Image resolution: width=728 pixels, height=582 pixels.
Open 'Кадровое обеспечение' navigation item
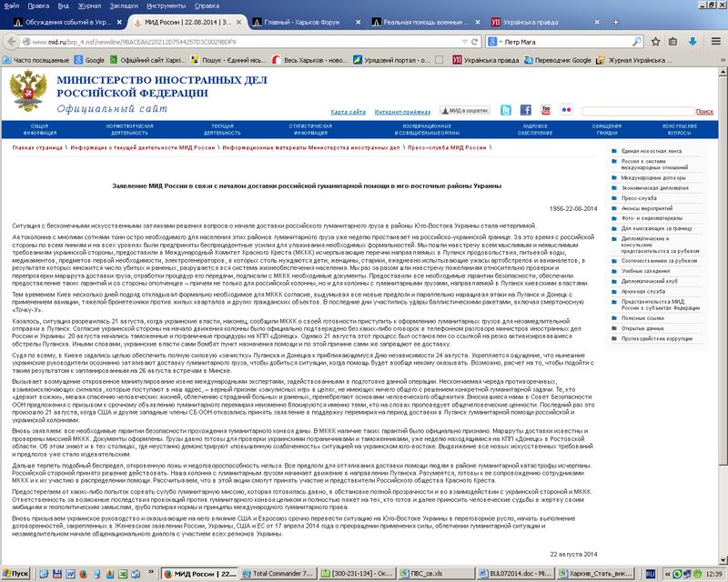(535, 129)
